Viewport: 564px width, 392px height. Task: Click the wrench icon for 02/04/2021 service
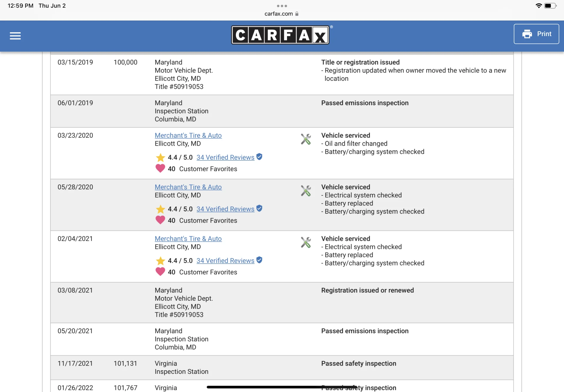coord(306,243)
